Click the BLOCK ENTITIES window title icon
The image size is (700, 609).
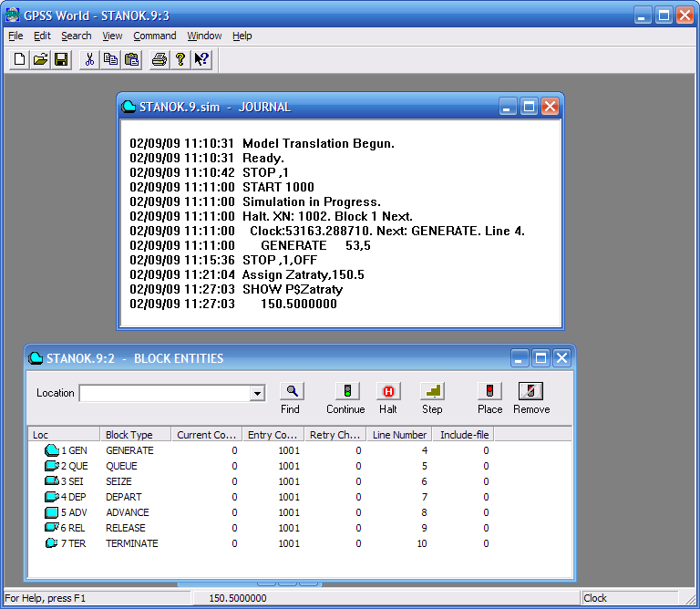[36, 358]
